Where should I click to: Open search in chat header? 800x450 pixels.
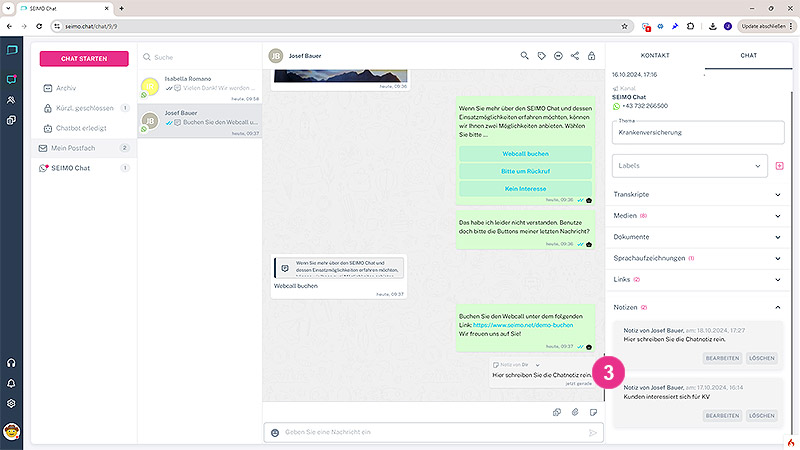click(524, 56)
